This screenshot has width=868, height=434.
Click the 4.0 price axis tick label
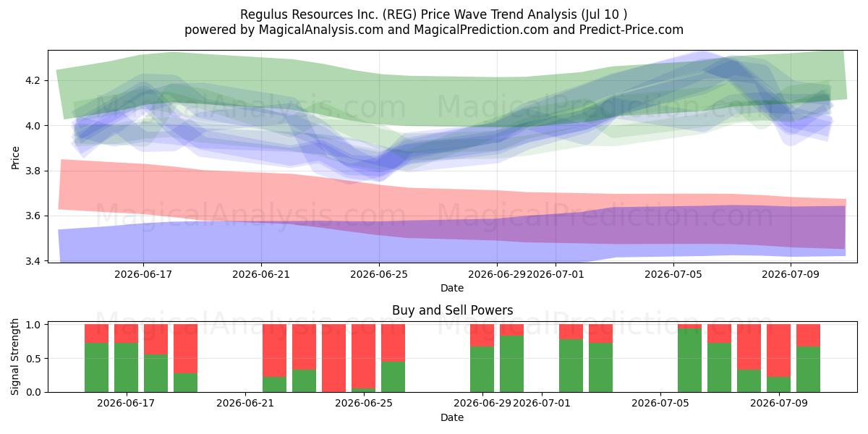point(35,126)
